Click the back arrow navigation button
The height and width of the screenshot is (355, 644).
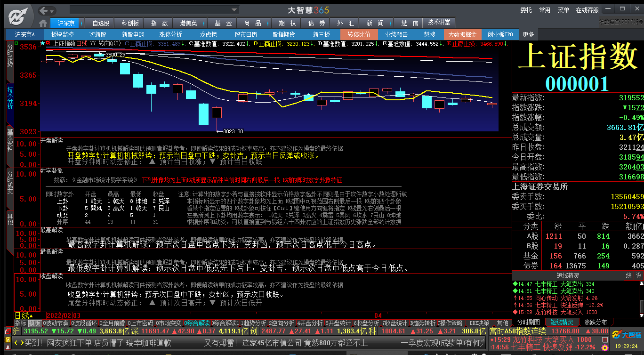pos(44,10)
